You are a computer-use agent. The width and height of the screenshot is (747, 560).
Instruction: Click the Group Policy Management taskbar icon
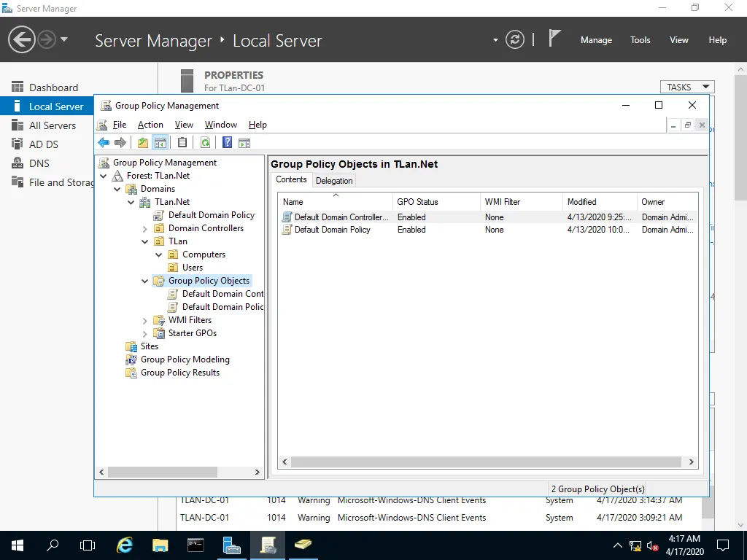268,545
